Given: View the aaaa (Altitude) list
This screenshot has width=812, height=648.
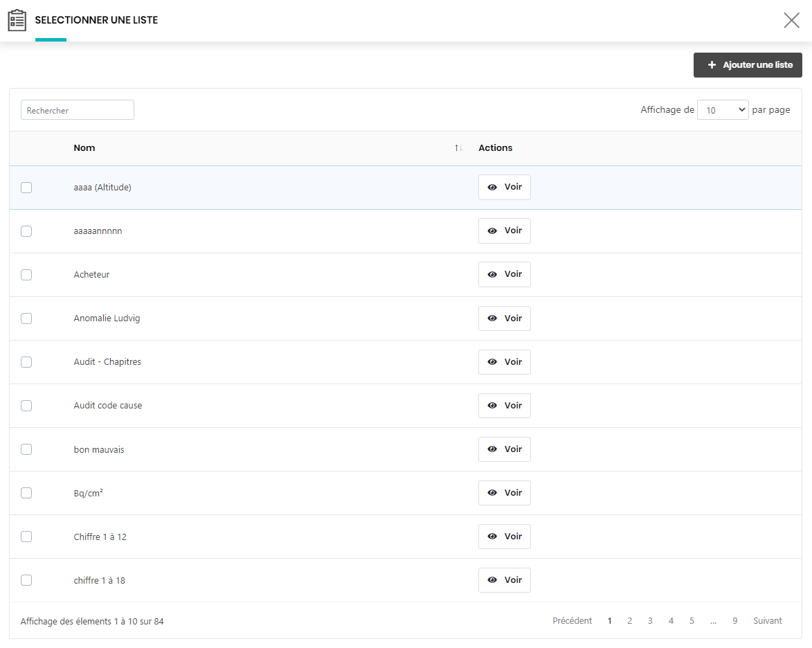Looking at the screenshot, I should click(504, 188).
